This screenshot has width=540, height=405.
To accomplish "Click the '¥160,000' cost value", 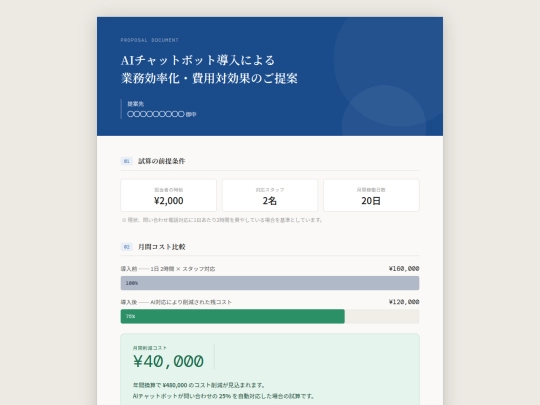I will coord(404,269).
